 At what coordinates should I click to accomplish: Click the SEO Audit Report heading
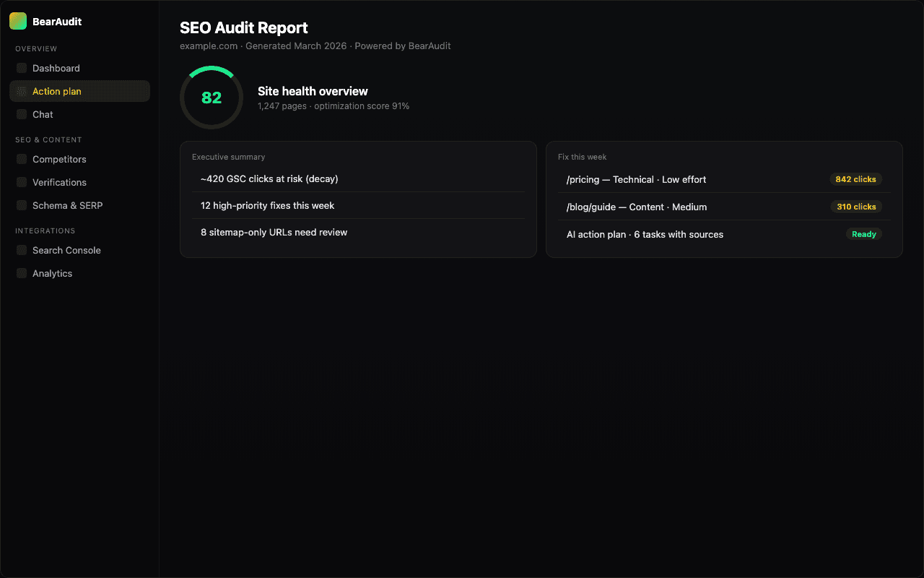point(244,27)
